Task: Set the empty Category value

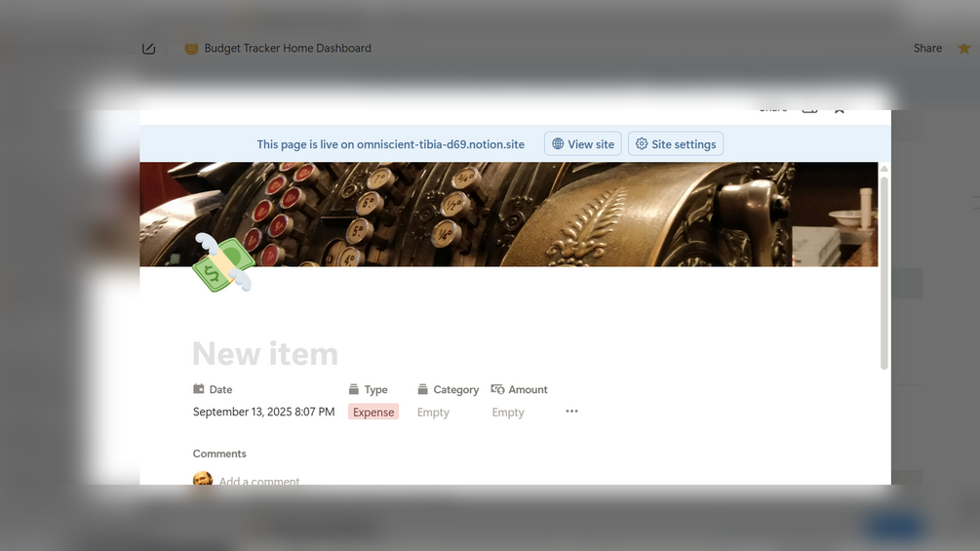Action: pos(433,413)
